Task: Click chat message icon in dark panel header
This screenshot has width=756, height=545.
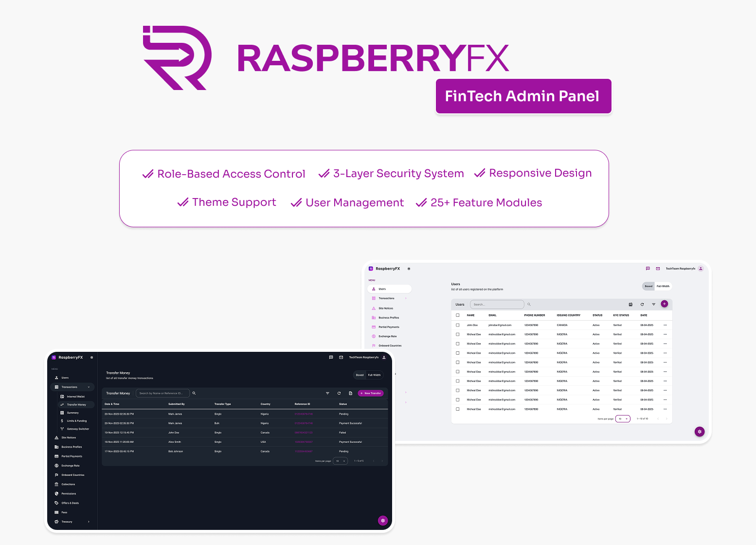Action: 331,357
